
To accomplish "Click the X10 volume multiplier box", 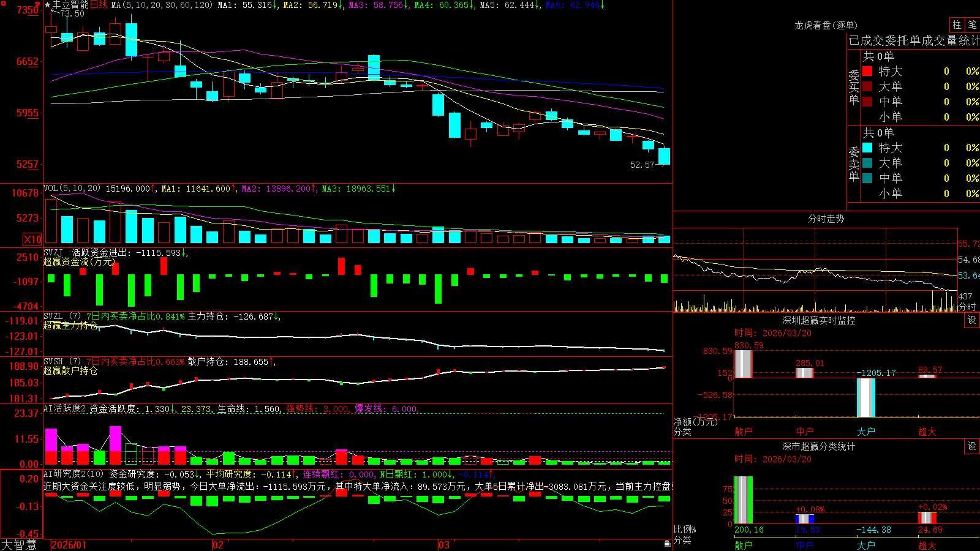I will click(32, 239).
